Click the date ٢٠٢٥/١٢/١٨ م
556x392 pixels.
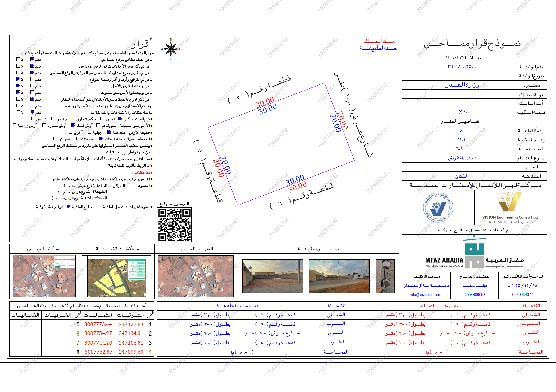point(523,286)
